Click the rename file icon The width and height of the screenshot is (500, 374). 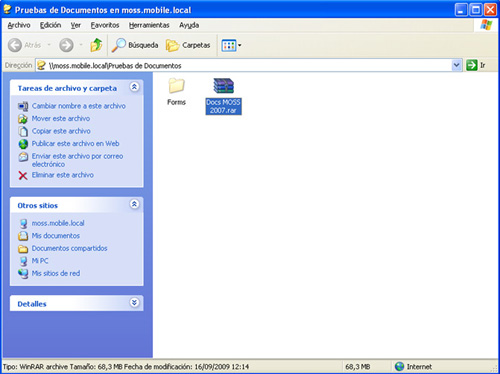pyautogui.click(x=23, y=106)
